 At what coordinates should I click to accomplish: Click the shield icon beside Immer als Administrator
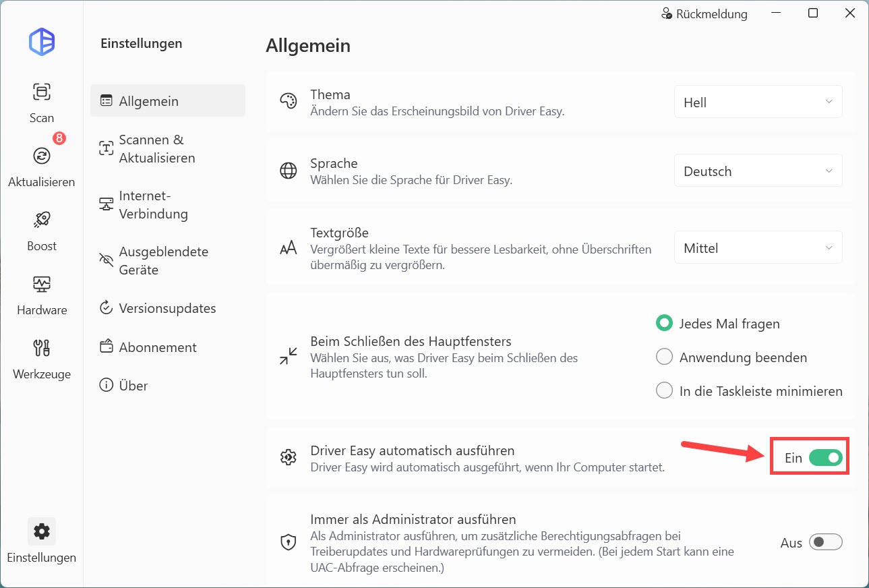click(288, 542)
